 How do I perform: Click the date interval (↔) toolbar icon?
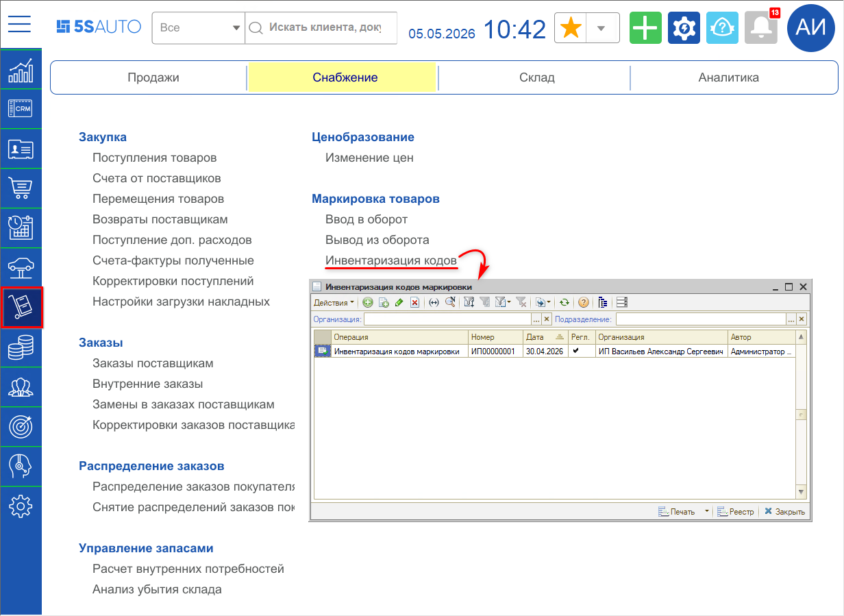point(434,302)
